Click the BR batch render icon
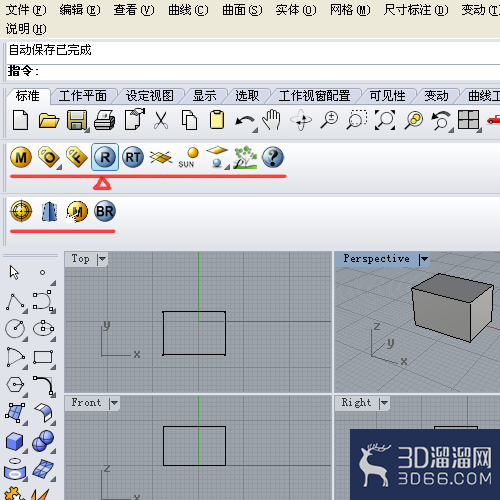 click(105, 211)
